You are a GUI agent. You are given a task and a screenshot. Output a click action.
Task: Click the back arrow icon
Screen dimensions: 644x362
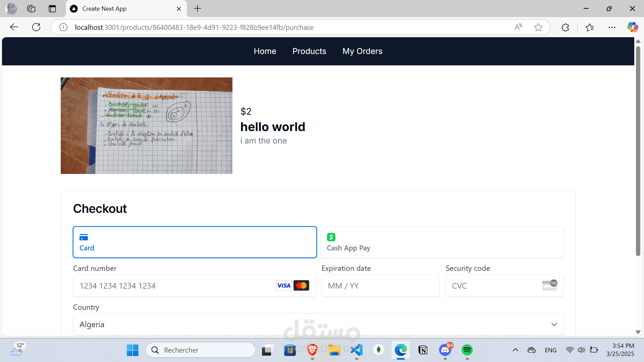14,27
